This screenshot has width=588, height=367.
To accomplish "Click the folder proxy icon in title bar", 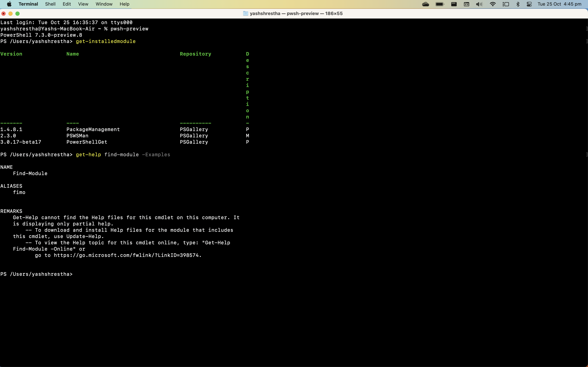I will tap(246, 14).
